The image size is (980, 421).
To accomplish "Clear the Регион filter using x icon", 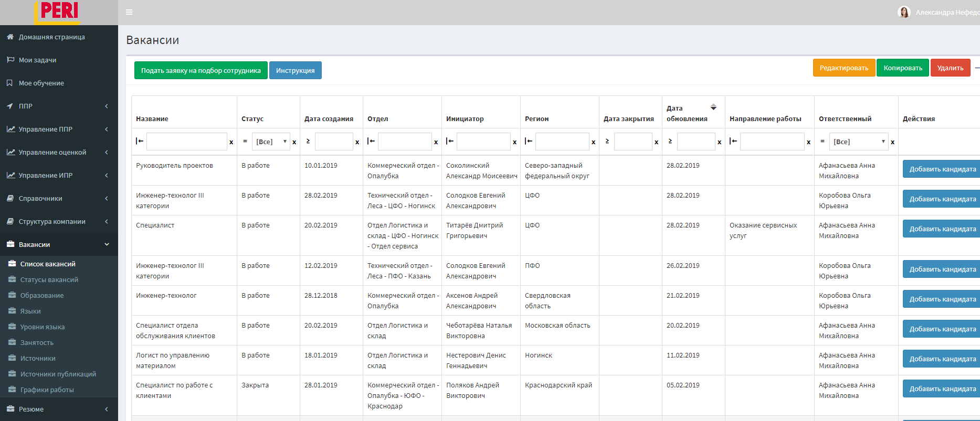I will (x=593, y=142).
